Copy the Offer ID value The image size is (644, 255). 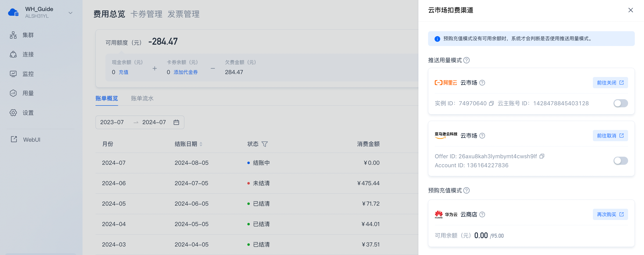(x=542, y=156)
